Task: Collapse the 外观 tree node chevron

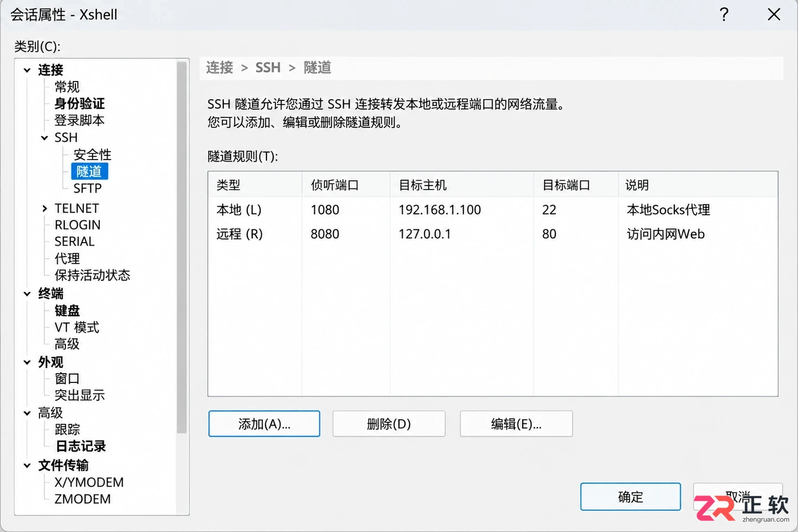Action: (27, 362)
